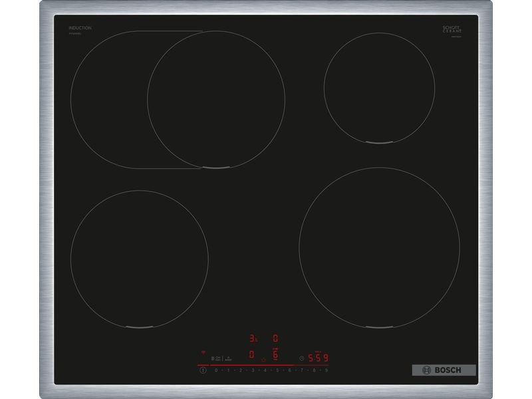Set heat level 6 on the slider
Viewport: 532px width, 399px height.
[x=289, y=370]
